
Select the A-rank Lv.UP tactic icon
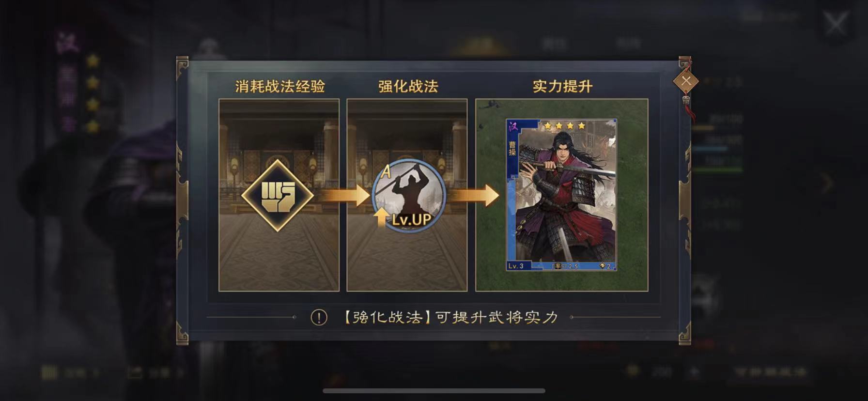point(408,196)
